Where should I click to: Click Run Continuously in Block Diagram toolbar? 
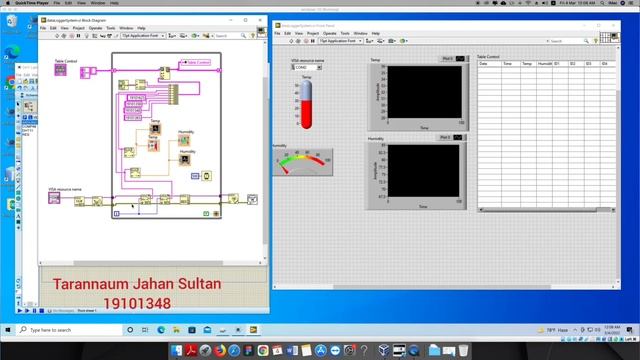64,36
